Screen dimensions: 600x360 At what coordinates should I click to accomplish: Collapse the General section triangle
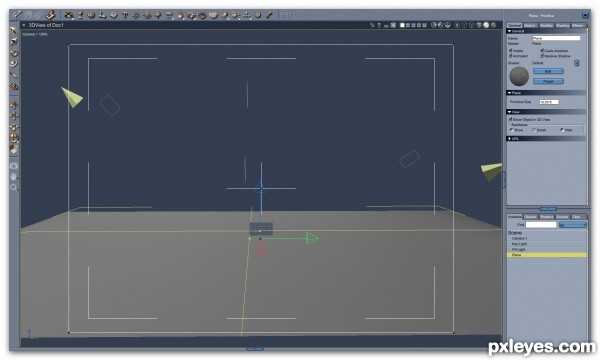coord(509,31)
